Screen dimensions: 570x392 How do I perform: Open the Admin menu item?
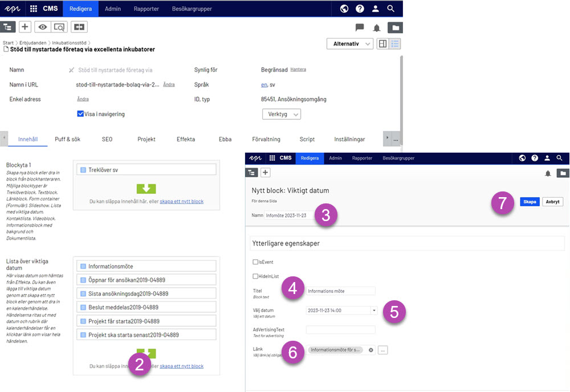[x=112, y=9]
